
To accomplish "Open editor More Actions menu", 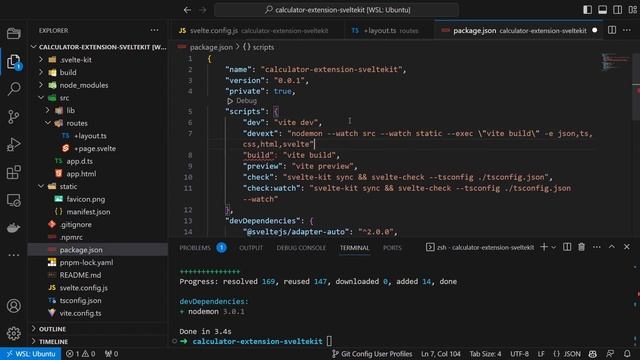I will [x=627, y=30].
